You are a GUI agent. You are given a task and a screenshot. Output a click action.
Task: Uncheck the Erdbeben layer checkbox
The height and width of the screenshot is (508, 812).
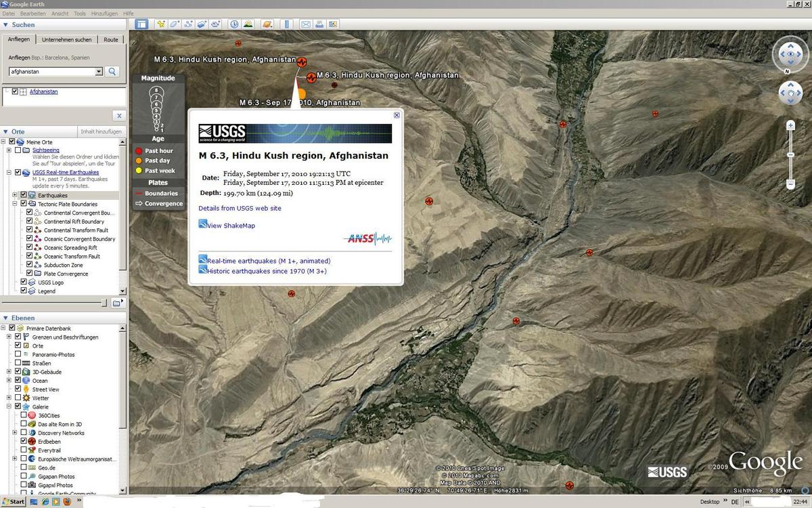[24, 442]
